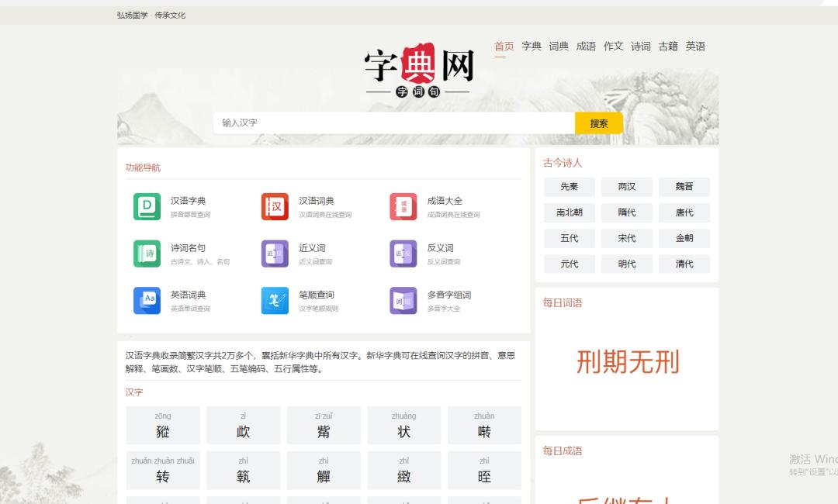838x504 pixels.
Task: Open the daily word 刑期无刑
Action: coord(627,362)
